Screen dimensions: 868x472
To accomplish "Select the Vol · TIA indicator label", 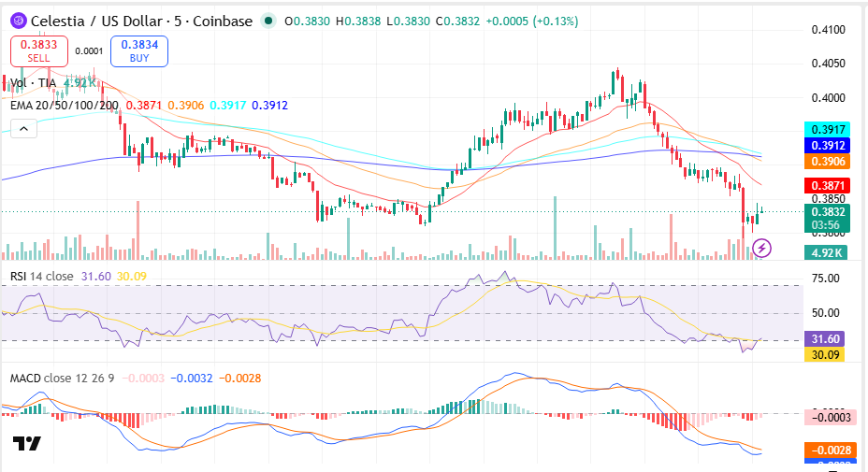I will click(x=34, y=83).
